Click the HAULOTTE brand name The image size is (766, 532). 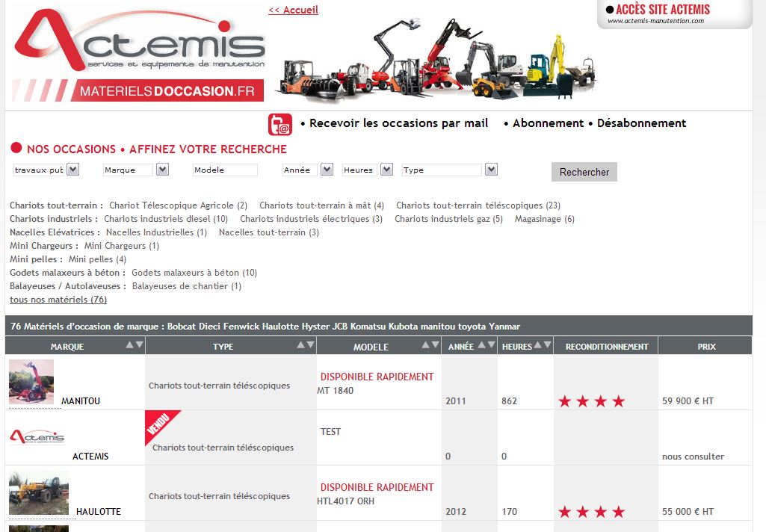pos(99,512)
